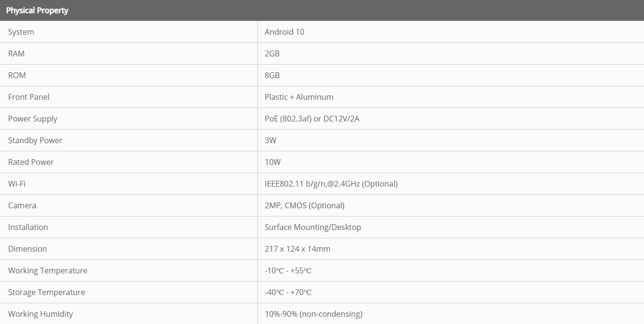
Task: Click the Standby Power label
Action: click(x=35, y=140)
